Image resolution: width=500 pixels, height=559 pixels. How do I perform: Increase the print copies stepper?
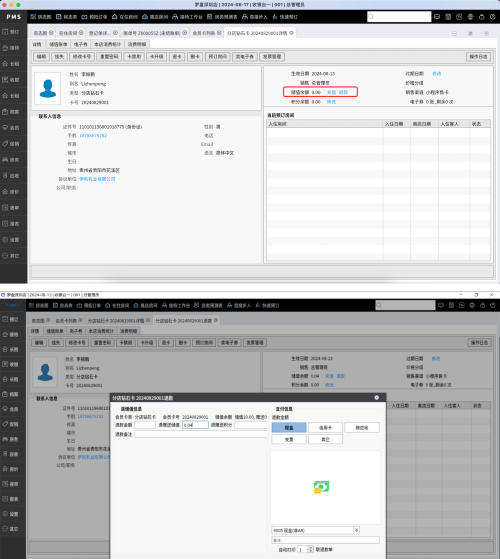tap(311, 548)
